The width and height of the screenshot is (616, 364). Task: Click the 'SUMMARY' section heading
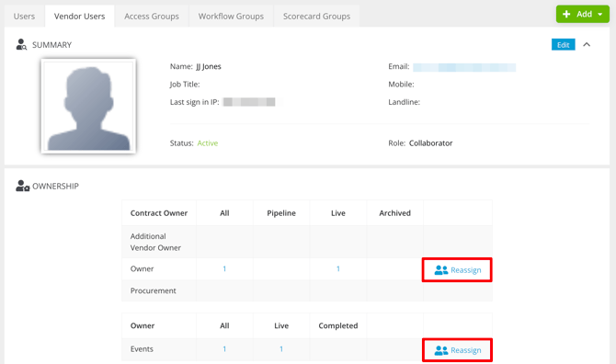click(x=51, y=45)
